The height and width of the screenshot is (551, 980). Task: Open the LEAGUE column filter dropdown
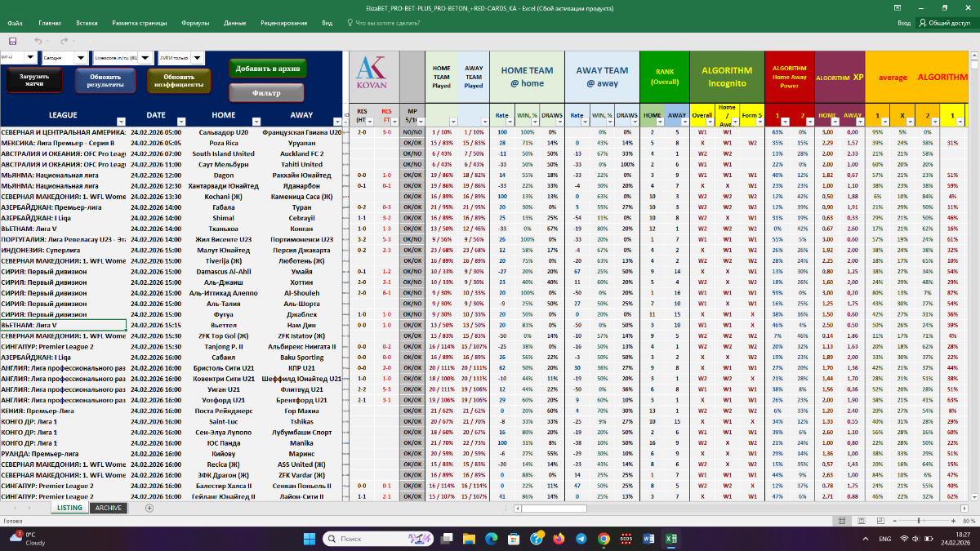(x=121, y=119)
